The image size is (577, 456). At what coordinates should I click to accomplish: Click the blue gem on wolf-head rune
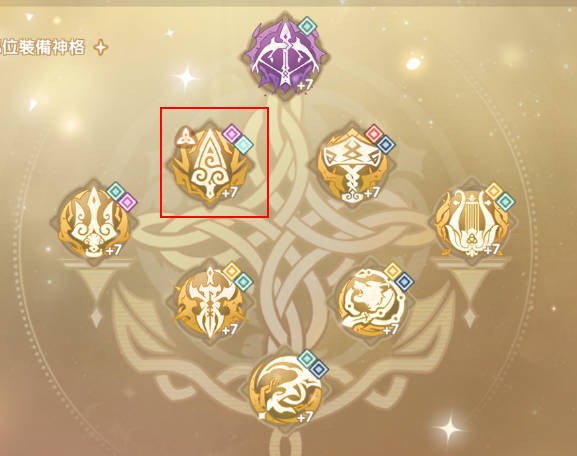[404, 283]
